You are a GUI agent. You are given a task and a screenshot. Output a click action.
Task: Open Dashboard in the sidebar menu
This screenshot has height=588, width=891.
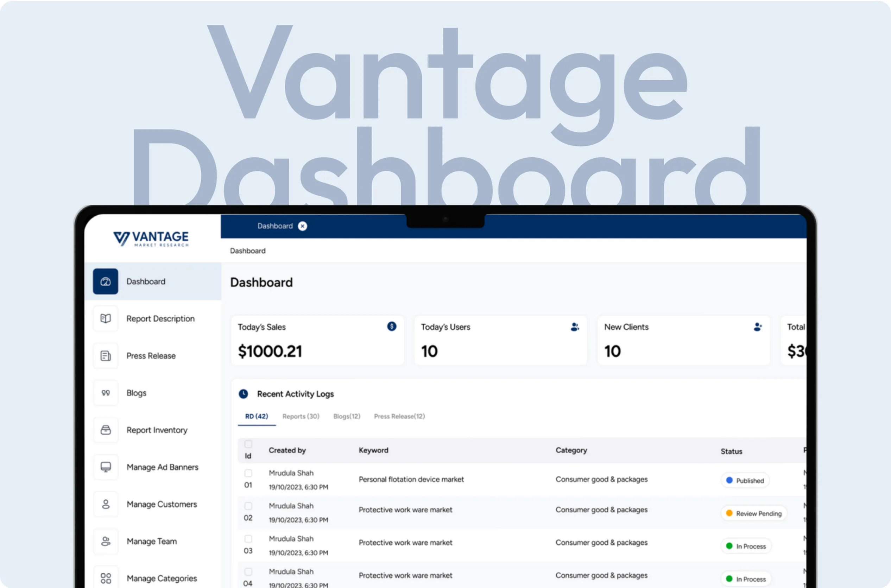click(x=153, y=281)
